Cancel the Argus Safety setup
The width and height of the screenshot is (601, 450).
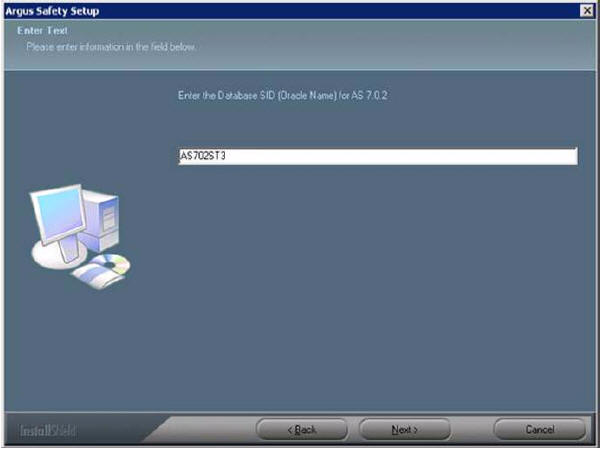point(540,429)
